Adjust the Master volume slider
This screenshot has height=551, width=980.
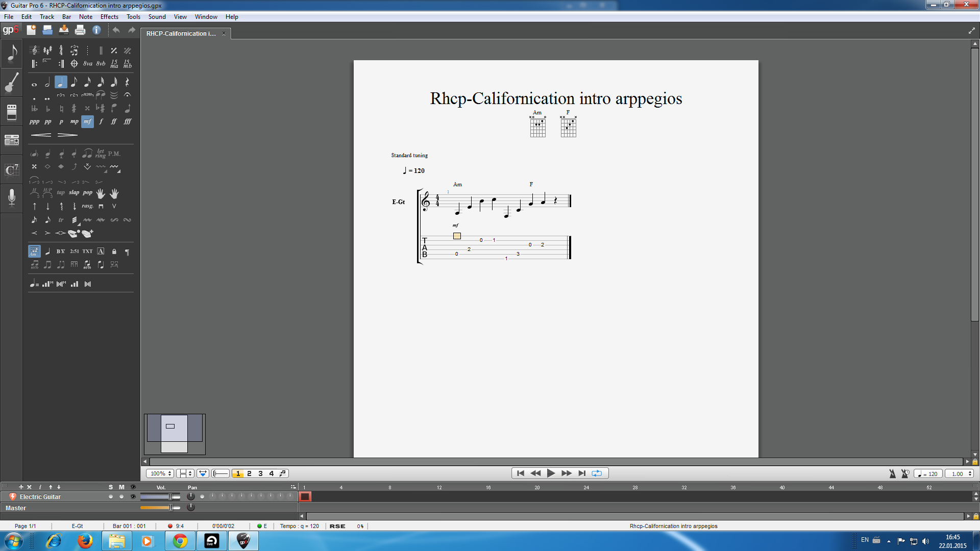point(160,508)
